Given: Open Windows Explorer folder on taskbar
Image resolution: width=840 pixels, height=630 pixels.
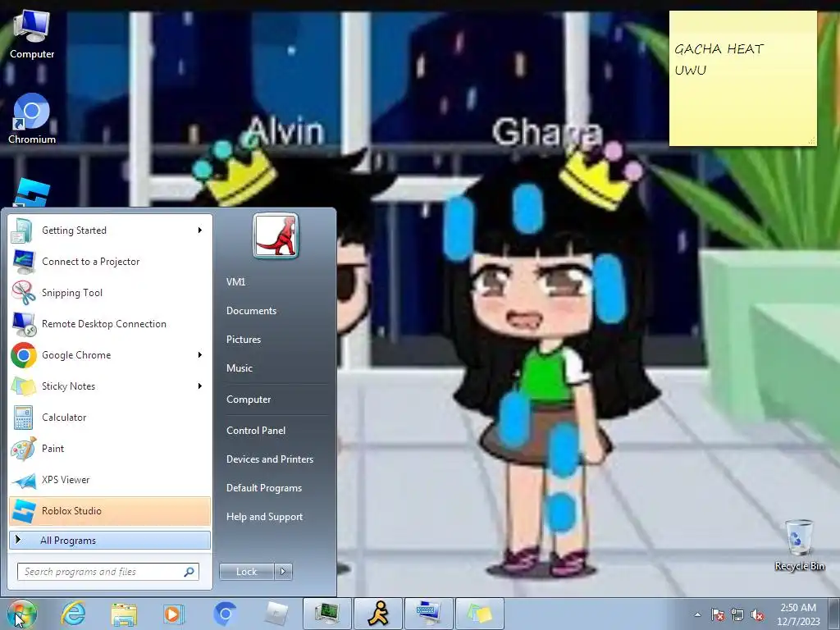Looking at the screenshot, I should 124,614.
